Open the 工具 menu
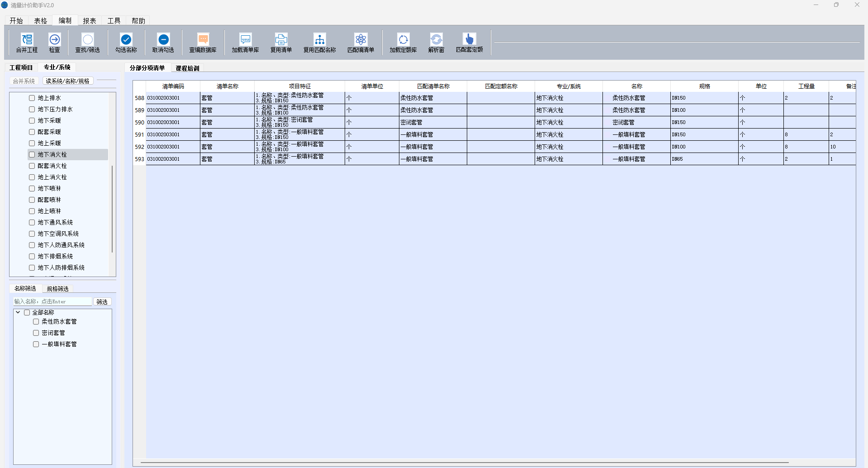This screenshot has width=868, height=468. [114, 21]
